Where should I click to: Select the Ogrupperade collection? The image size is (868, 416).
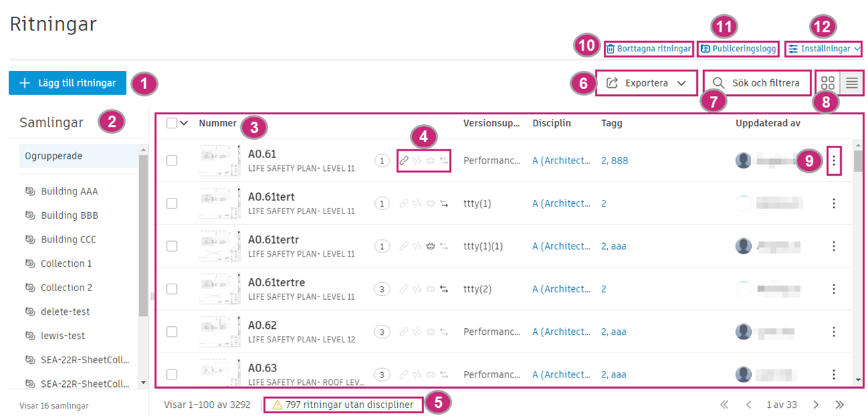point(53,156)
